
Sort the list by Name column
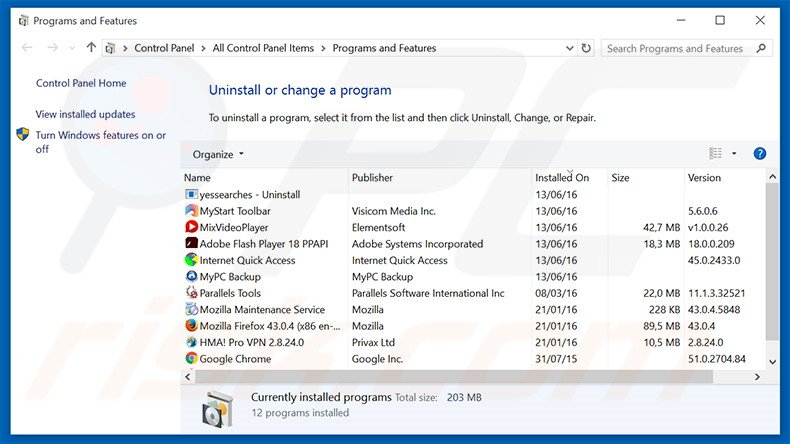(265, 177)
